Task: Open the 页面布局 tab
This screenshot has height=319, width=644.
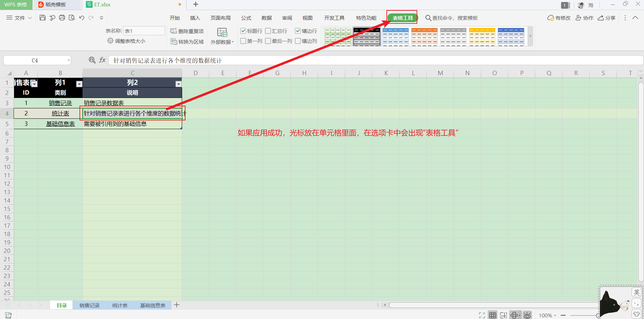Action: 220,18
